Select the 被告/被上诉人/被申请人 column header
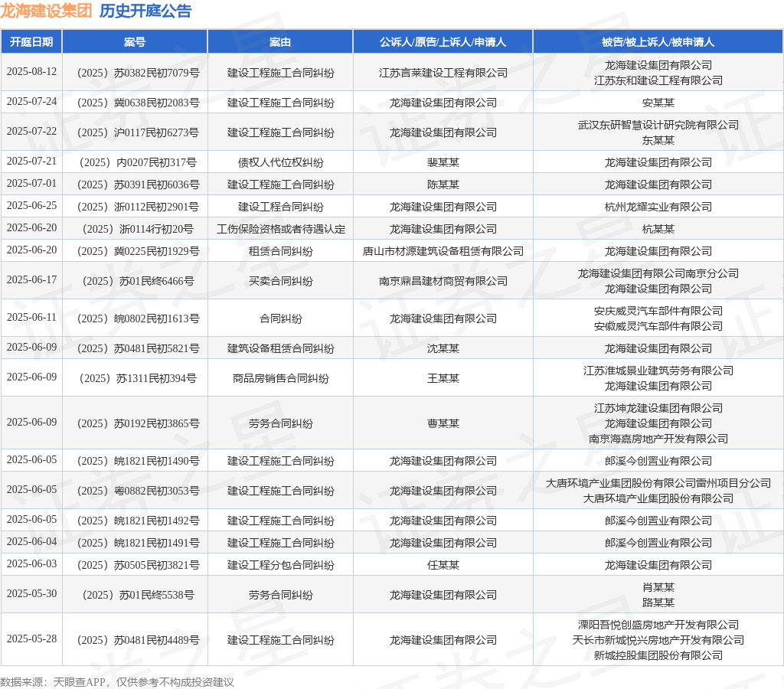The image size is (784, 689). (x=658, y=42)
